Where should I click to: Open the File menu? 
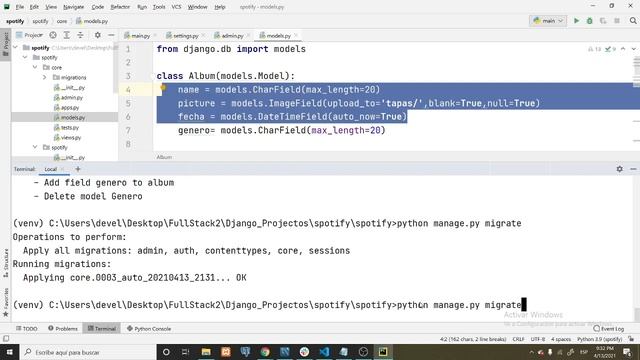[x=20, y=7]
